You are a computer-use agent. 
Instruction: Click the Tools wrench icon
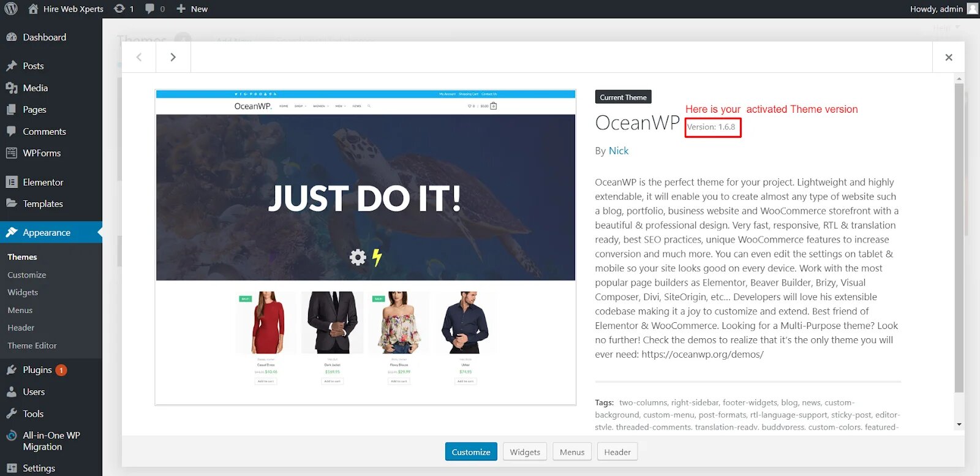[x=12, y=414]
